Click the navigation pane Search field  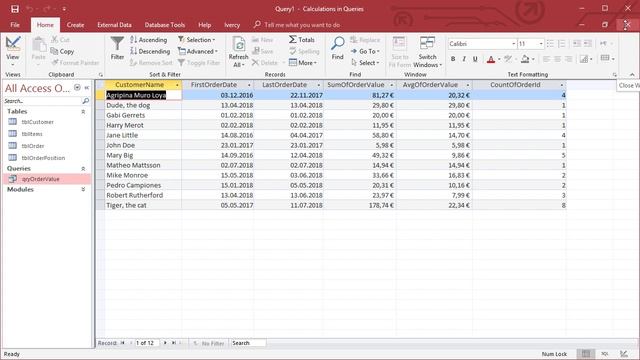[42, 101]
